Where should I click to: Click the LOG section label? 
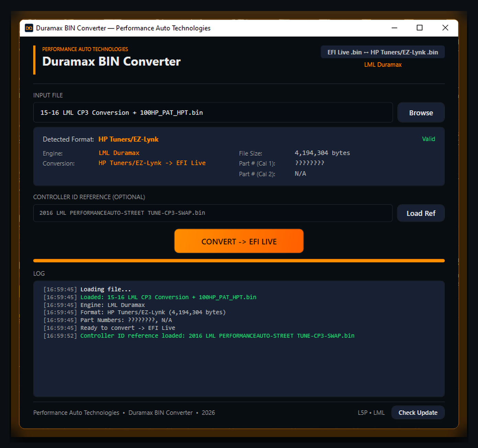pyautogui.click(x=39, y=274)
